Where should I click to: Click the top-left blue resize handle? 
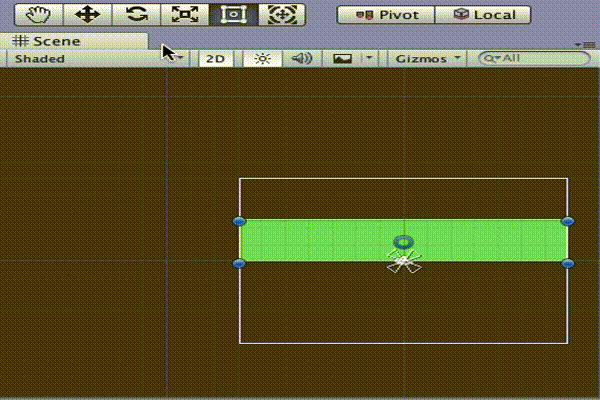(x=239, y=221)
